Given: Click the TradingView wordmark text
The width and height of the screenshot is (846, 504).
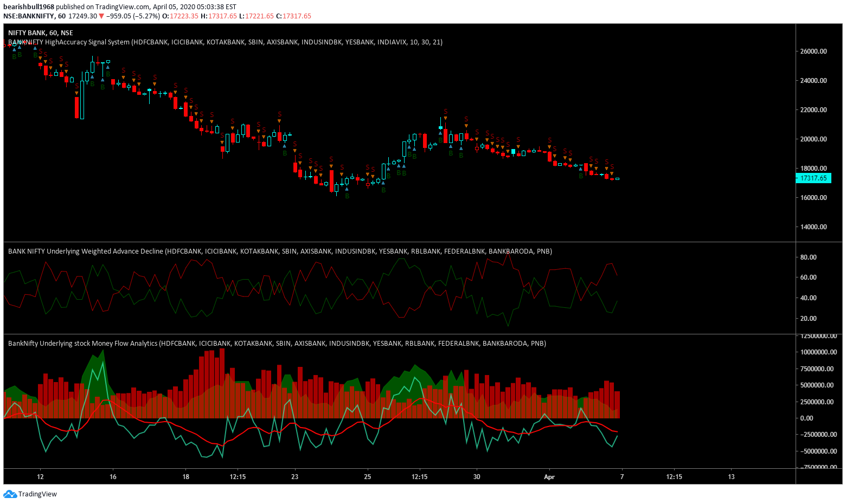Looking at the screenshot, I should coord(37,494).
